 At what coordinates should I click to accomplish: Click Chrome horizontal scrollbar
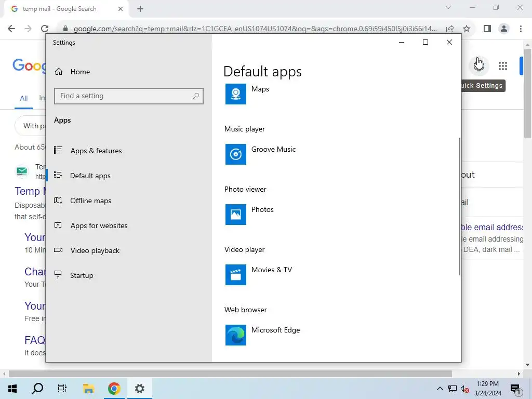[x=230, y=374]
